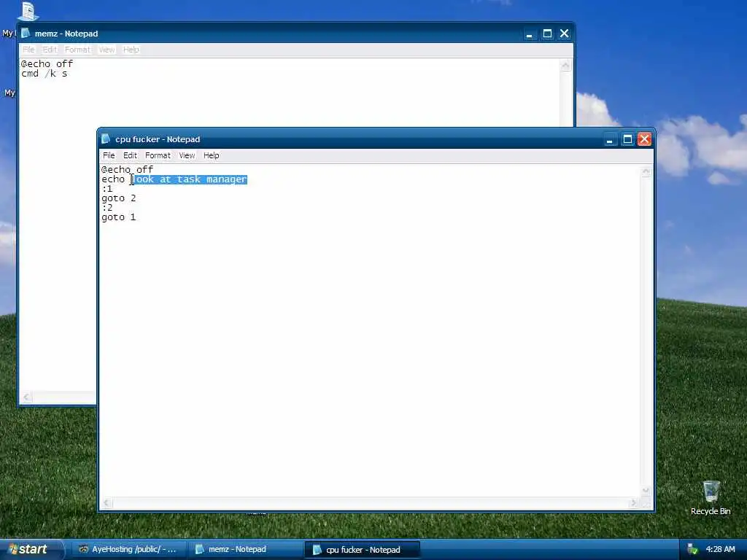747x560 pixels.
Task: Open File menu in cpu fucker Notepad
Action: (x=109, y=155)
